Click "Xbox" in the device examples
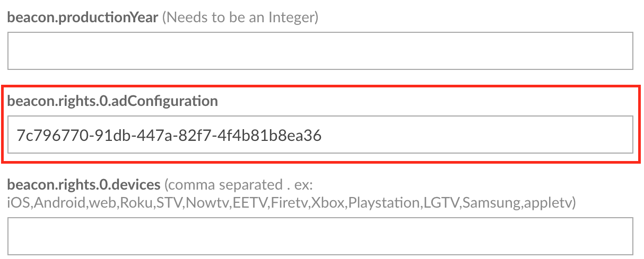644x259 pixels. click(x=328, y=202)
